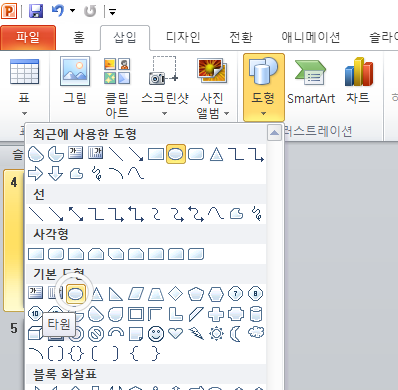
Task: Pick the frame shape
Action: point(136,314)
